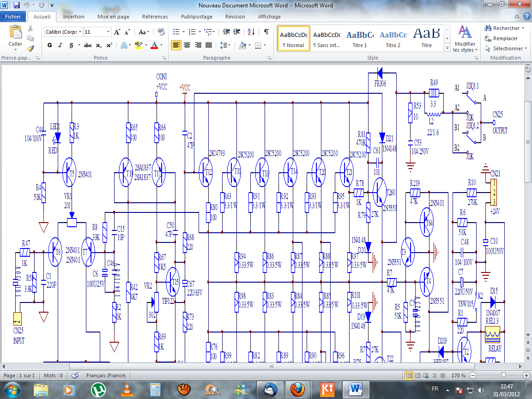Viewport: 532px width, 399px height.
Task: Click the sort A-Z icon
Action: tap(251, 32)
